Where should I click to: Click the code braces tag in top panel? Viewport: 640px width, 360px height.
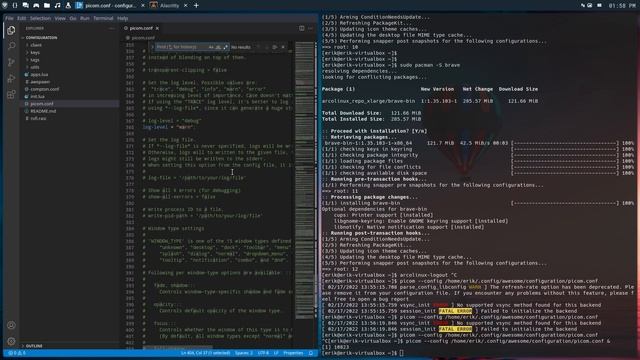pyautogui.click(x=15, y=5)
